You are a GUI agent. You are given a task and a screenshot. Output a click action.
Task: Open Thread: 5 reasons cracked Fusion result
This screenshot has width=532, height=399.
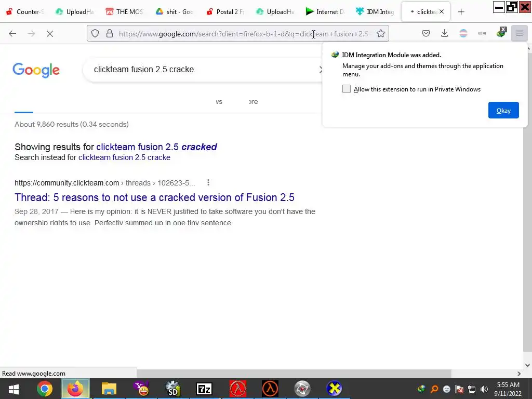pyautogui.click(x=154, y=197)
